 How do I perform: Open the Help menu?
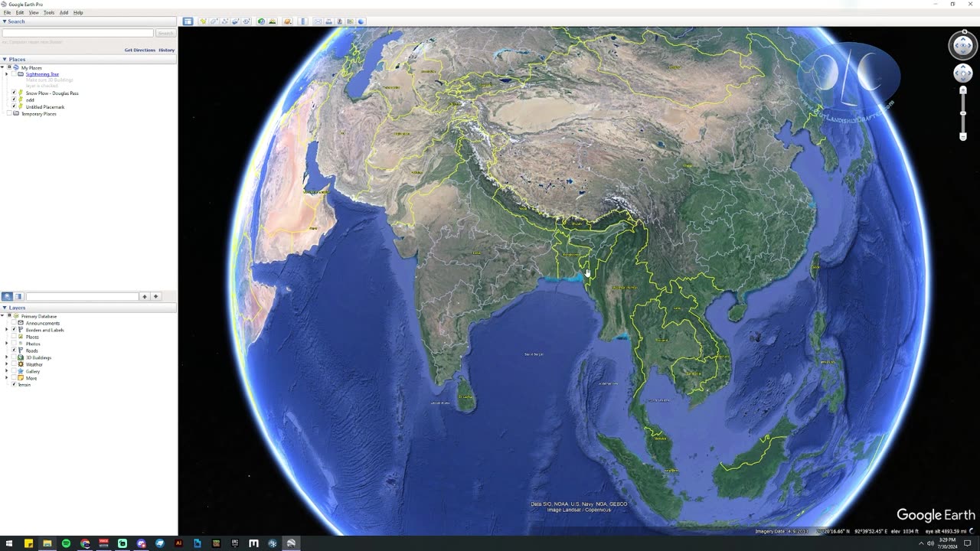coord(78,13)
